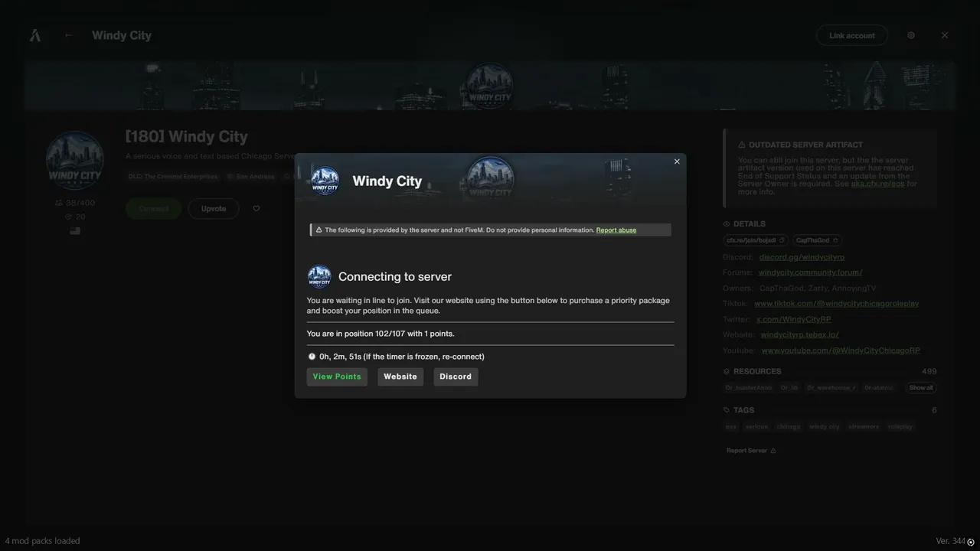Image resolution: width=980 pixels, height=551 pixels.
Task: Select the serious tag
Action: coord(756,427)
